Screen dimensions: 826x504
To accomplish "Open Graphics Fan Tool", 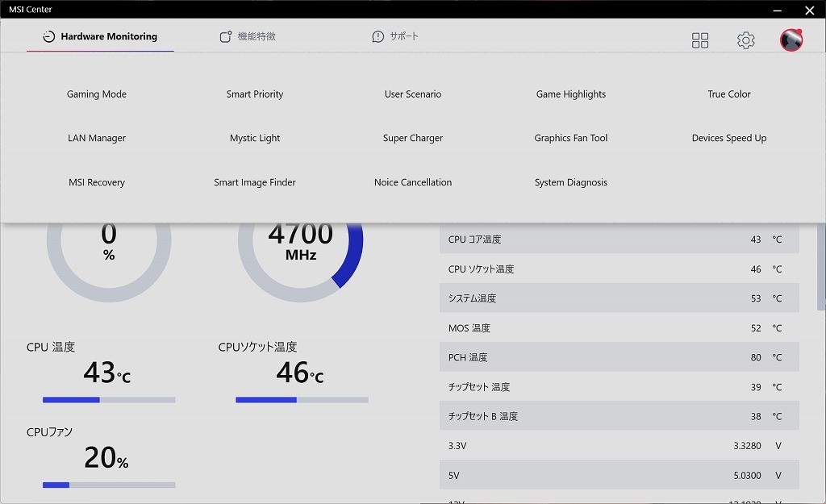I will point(571,138).
